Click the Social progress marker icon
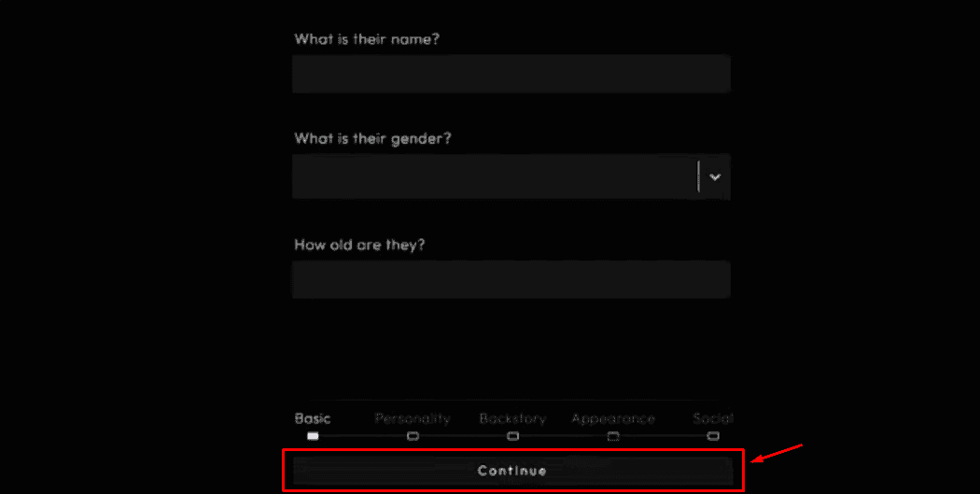This screenshot has width=980, height=494. 713,436
